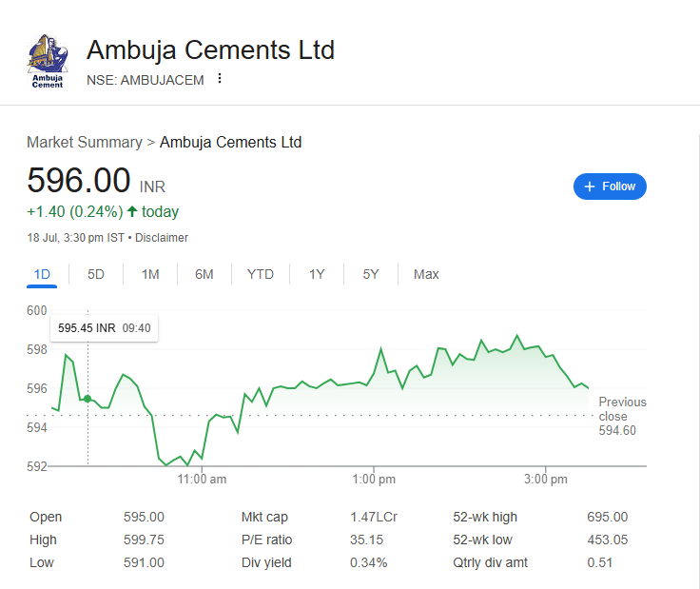Open the Disclaimer link
This screenshot has height=589, width=700.
(x=162, y=238)
